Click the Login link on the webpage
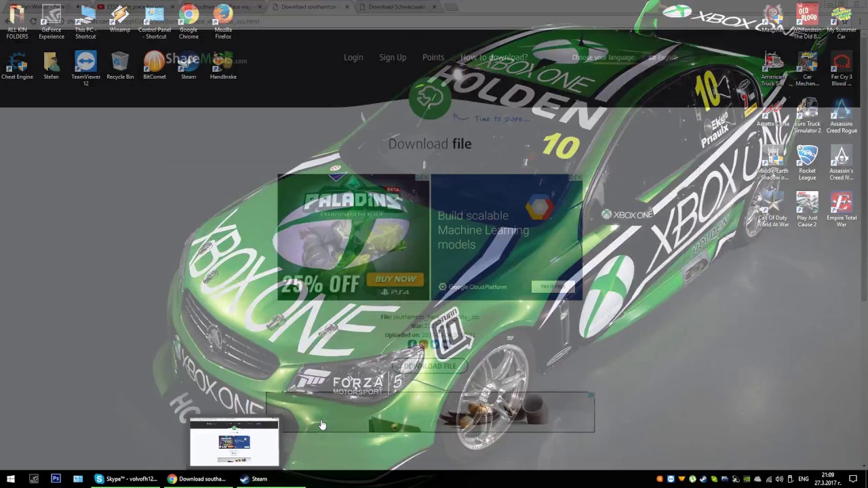This screenshot has height=488, width=868. [x=353, y=58]
